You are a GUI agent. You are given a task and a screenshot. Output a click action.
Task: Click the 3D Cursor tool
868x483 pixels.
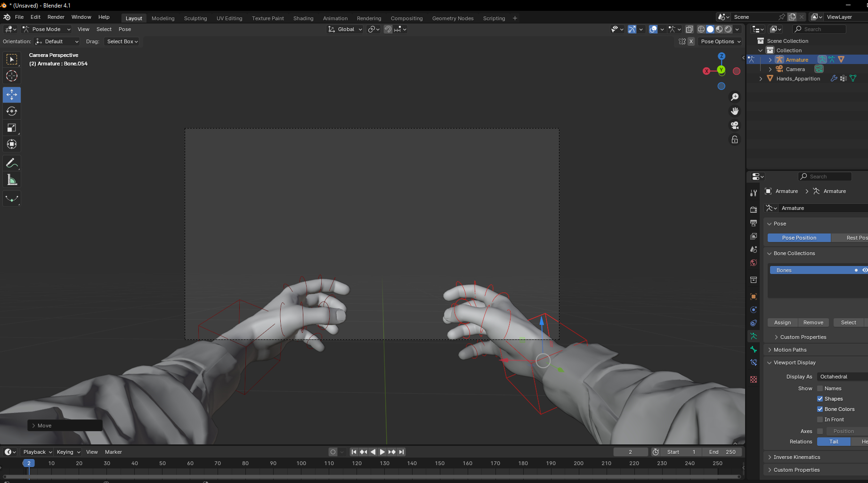[x=12, y=76]
